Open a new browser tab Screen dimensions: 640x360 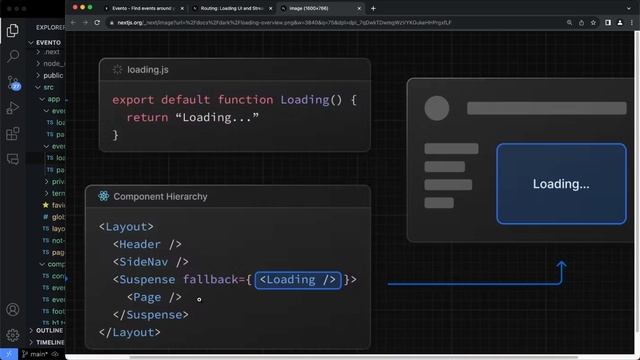tap(373, 8)
